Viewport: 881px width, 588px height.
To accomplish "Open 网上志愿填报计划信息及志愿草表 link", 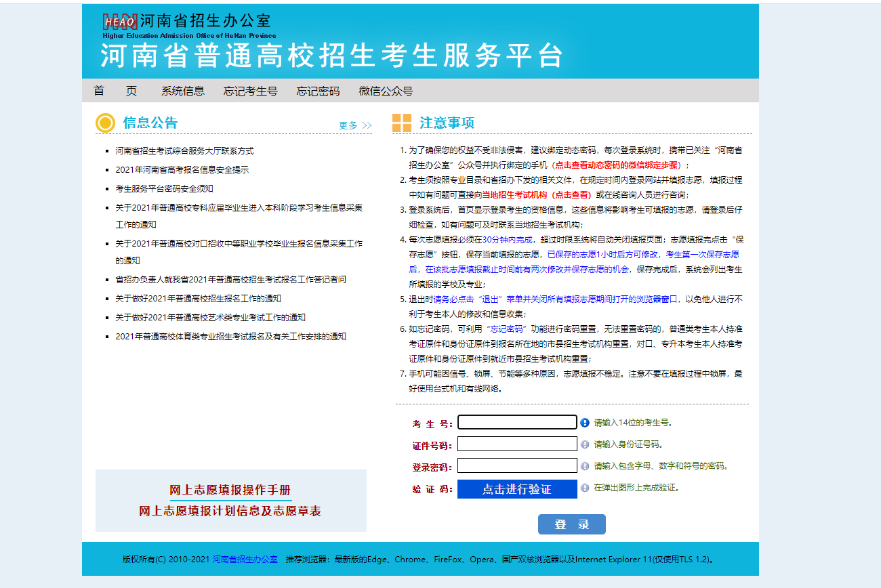I will point(230,511).
